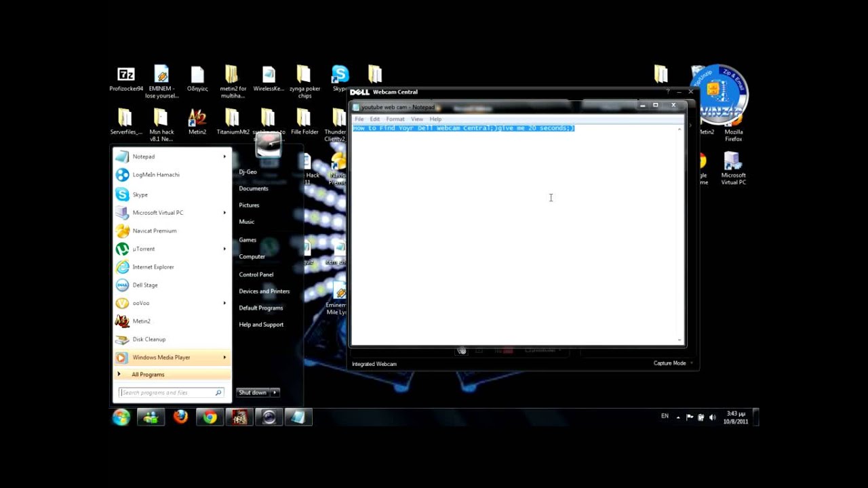Show hidden tray icons arrow
The height and width of the screenshot is (488, 868).
(678, 418)
